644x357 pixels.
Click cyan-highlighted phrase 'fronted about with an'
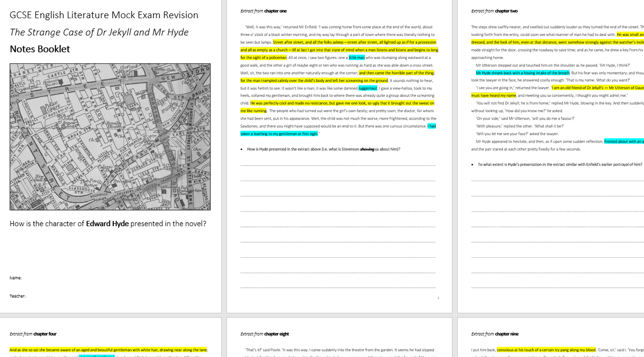click(624, 142)
